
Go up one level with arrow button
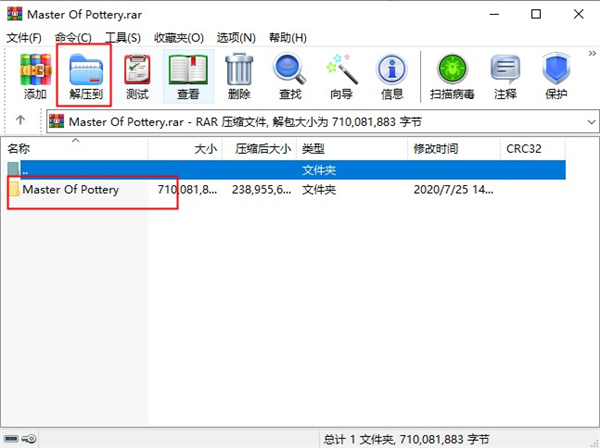[20, 121]
